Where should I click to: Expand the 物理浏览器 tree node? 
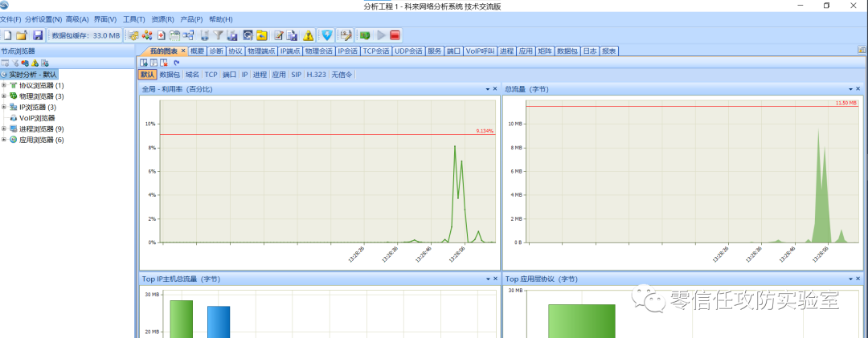(x=4, y=96)
